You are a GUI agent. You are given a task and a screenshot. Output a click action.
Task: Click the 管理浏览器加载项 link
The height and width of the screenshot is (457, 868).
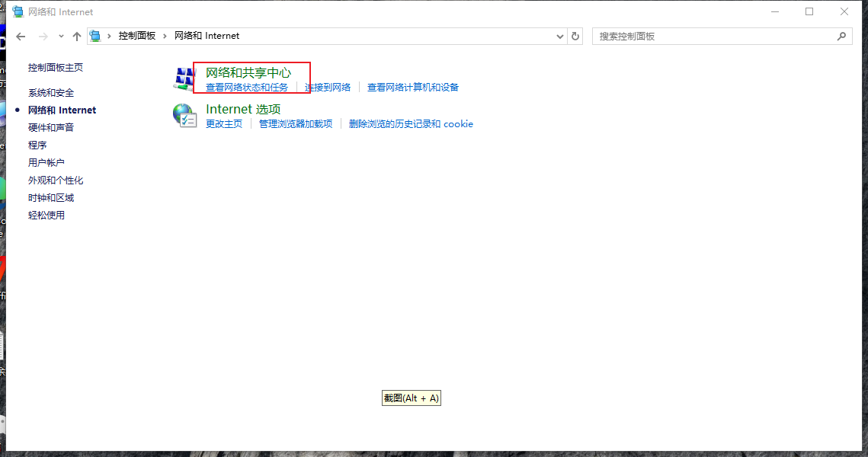(296, 124)
